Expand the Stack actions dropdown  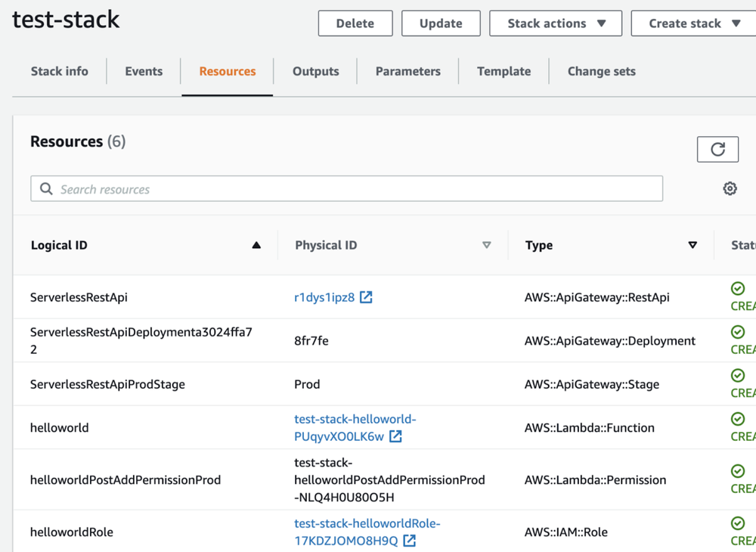click(556, 23)
